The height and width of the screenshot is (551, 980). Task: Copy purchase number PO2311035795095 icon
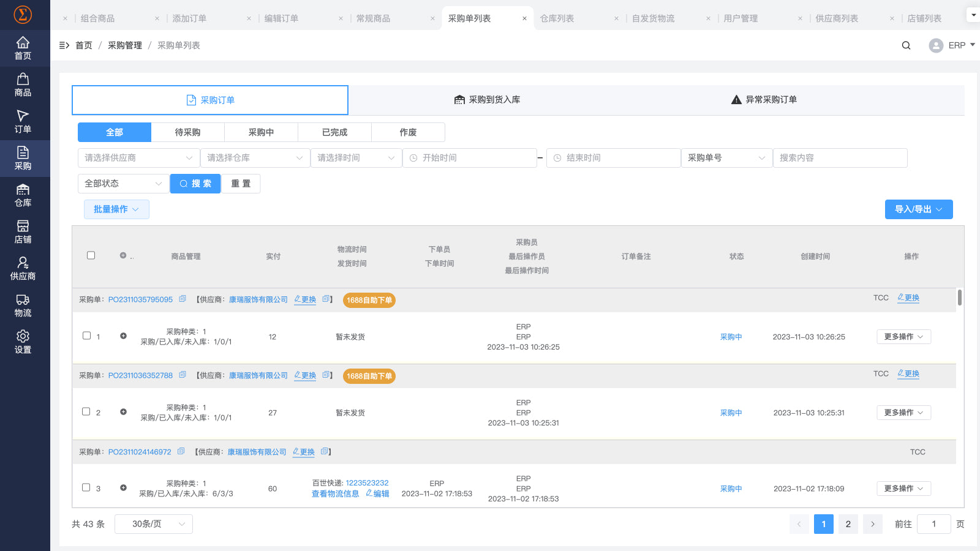point(182,299)
